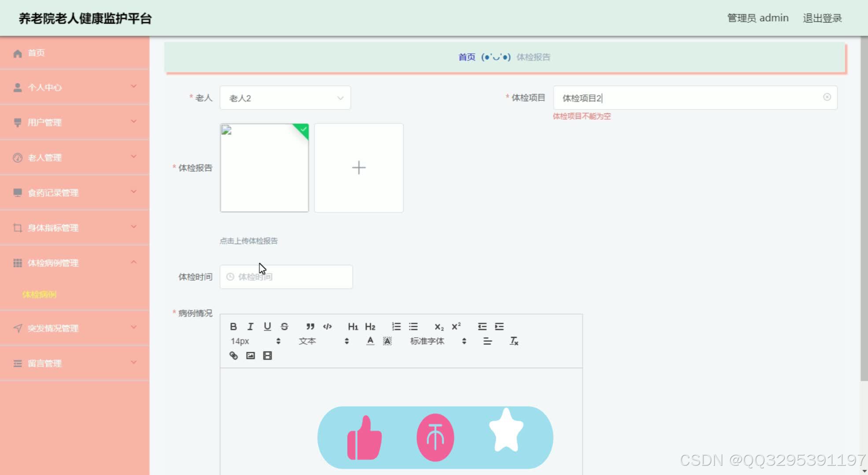Apply superscript formatting
Image resolution: width=868 pixels, height=475 pixels.
coord(456,326)
